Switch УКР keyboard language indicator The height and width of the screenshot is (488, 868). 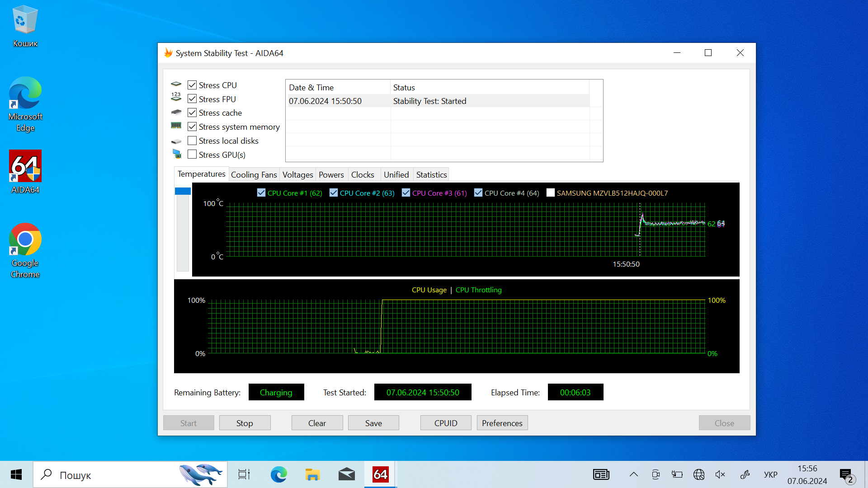(x=770, y=474)
